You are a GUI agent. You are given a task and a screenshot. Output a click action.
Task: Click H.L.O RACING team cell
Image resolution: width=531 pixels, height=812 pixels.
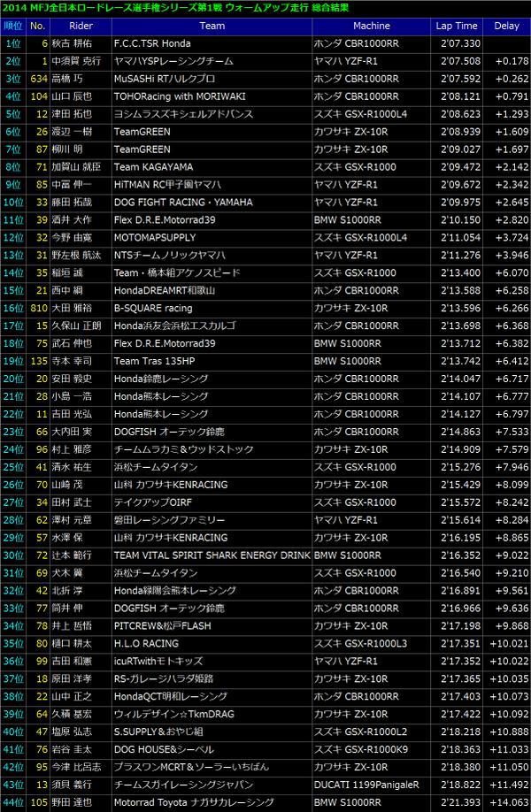212,643
